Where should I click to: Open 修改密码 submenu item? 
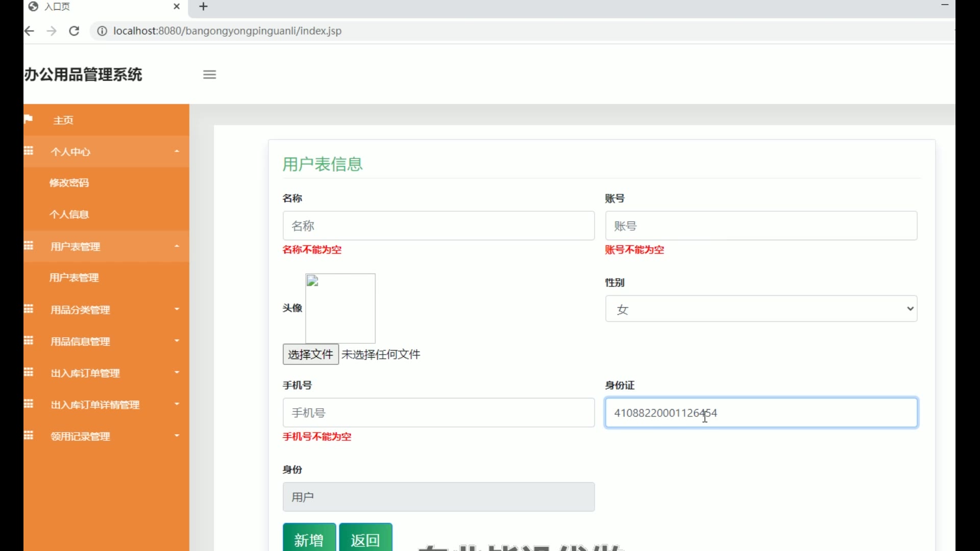(69, 183)
